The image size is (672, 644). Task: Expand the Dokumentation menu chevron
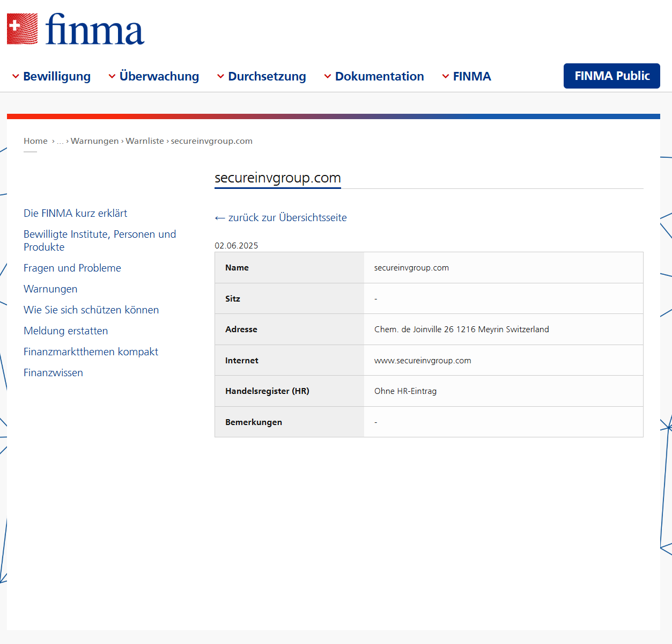pyautogui.click(x=328, y=77)
